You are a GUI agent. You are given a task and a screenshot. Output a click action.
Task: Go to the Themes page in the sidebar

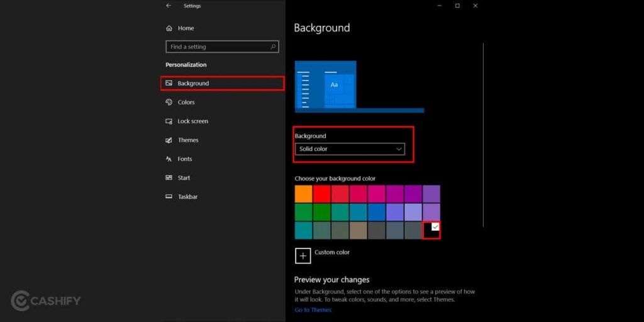(x=182, y=140)
